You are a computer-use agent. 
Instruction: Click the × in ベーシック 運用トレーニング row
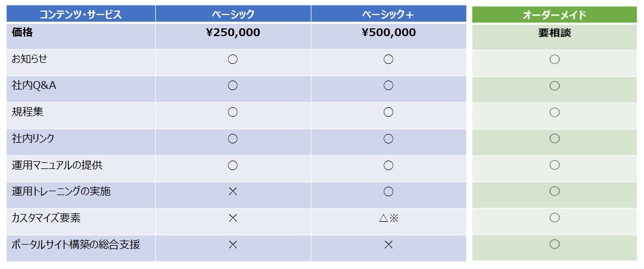(x=233, y=192)
